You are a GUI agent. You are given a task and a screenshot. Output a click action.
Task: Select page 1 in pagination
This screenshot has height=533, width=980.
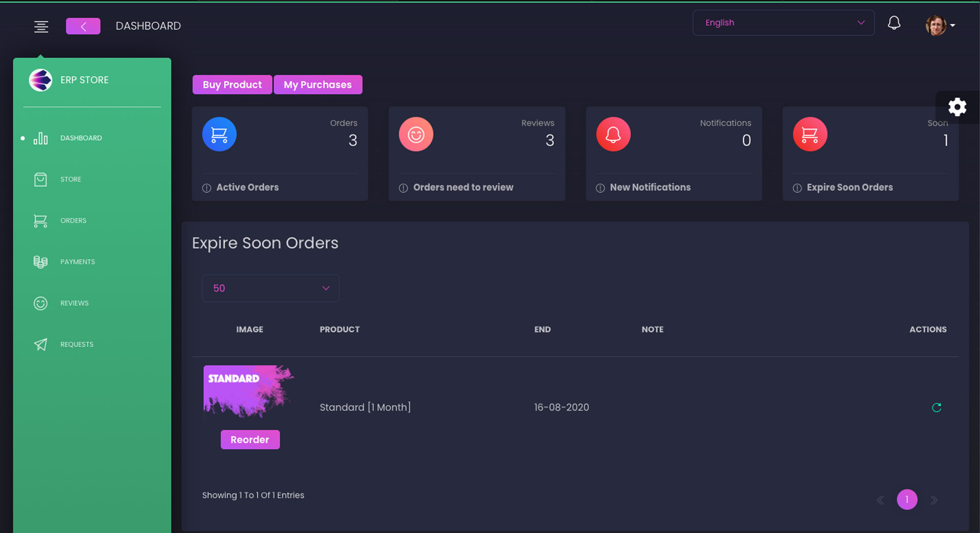906,499
